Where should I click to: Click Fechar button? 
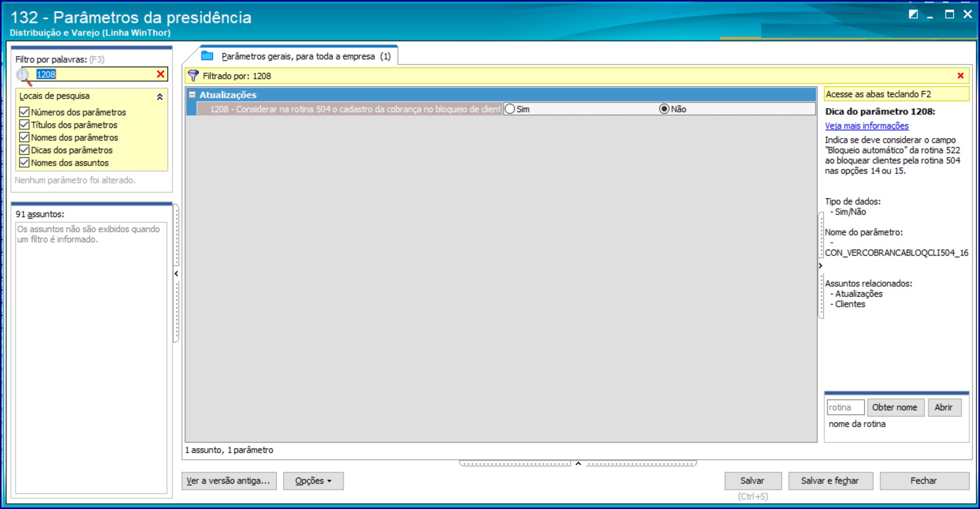(924, 481)
